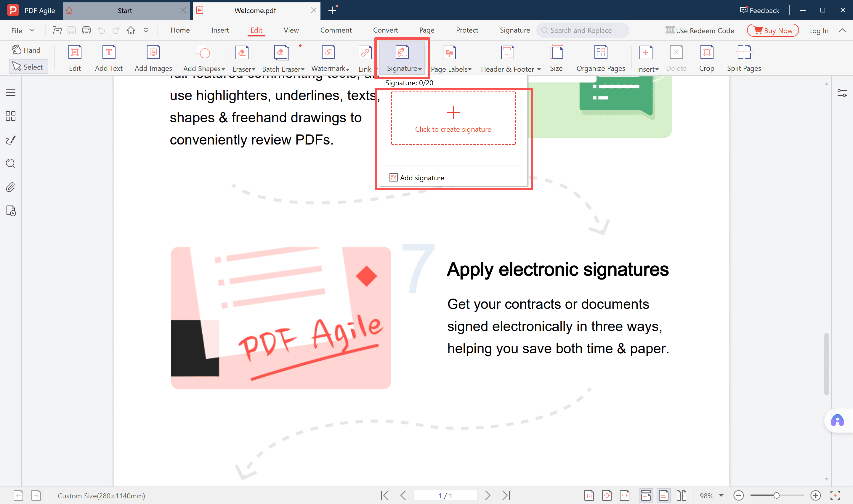
Task: Go to the next page arrow
Action: pyautogui.click(x=488, y=496)
